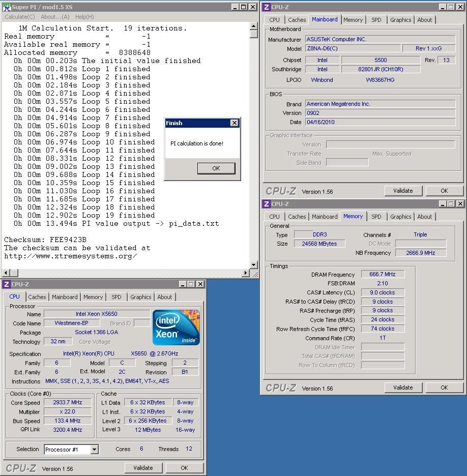The width and height of the screenshot is (467, 476).
Task: Switch to Graphics tab in Memory window
Action: [x=400, y=217]
